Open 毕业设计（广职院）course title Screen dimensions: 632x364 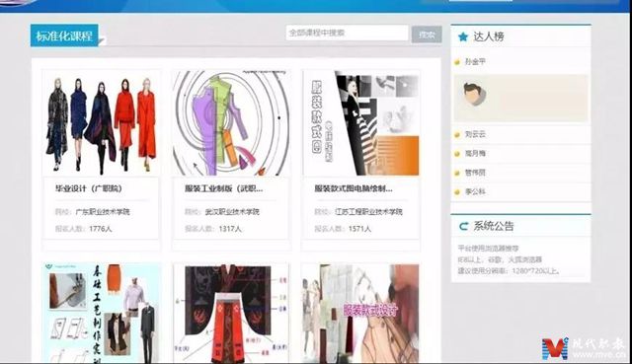tap(89, 188)
